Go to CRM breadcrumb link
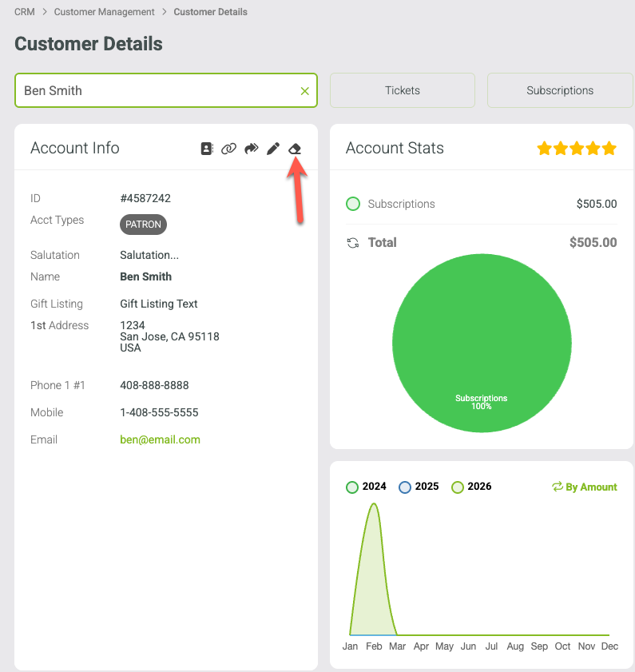The image size is (635, 672). tap(25, 12)
